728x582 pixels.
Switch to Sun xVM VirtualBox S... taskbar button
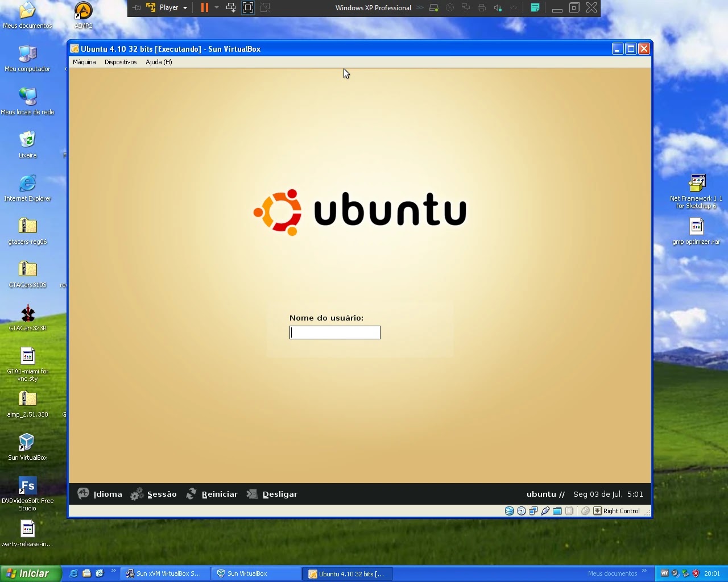click(166, 573)
